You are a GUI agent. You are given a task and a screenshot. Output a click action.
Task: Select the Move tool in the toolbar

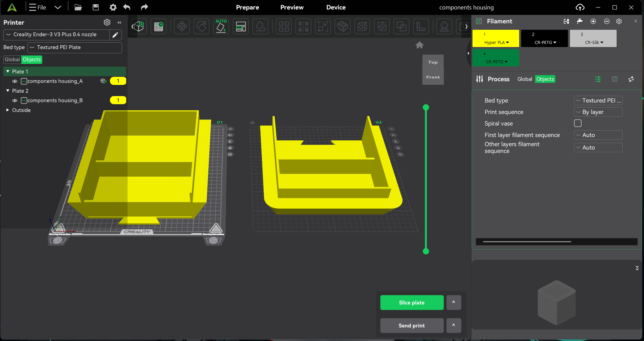(x=182, y=26)
